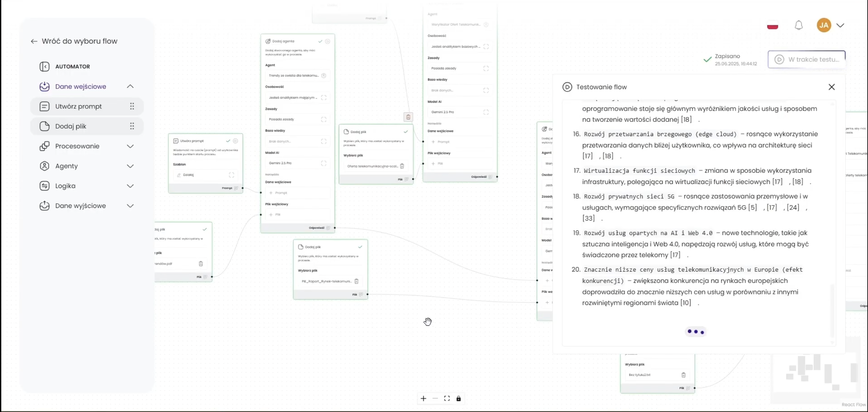Viewport: 868px width, 412px height.
Task: Toggle the canvas lock icon
Action: [458, 398]
